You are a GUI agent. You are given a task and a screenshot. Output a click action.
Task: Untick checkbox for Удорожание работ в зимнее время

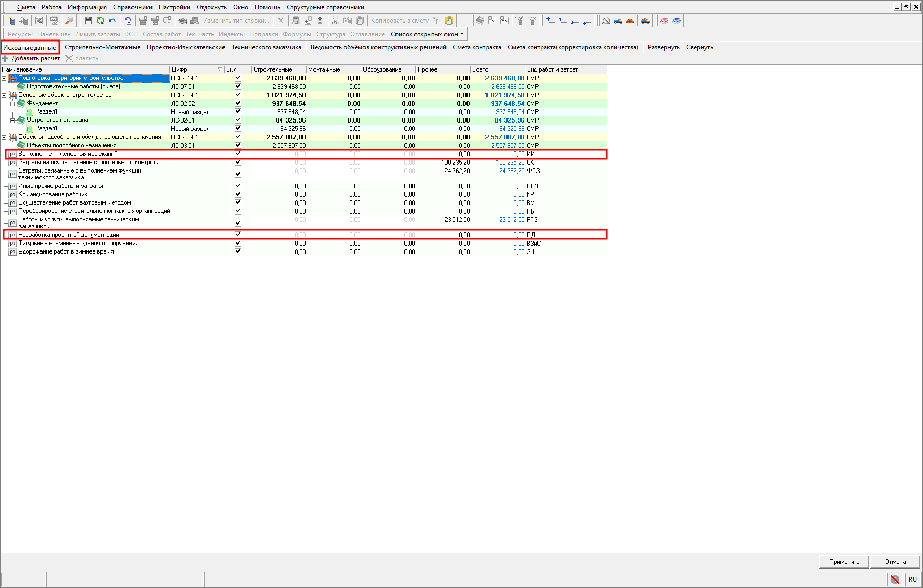click(x=238, y=252)
